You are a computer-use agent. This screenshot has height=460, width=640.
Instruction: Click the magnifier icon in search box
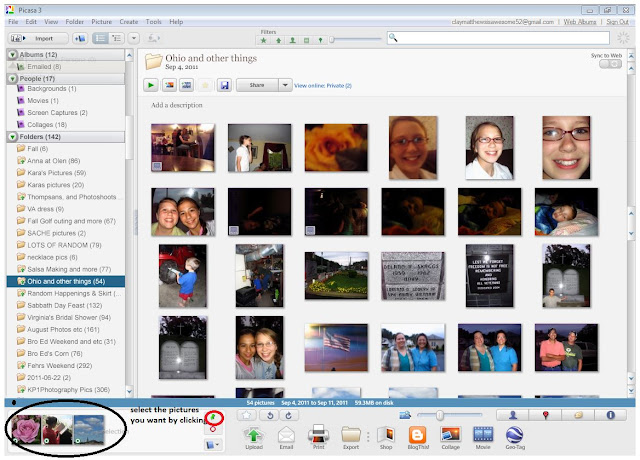tap(393, 38)
